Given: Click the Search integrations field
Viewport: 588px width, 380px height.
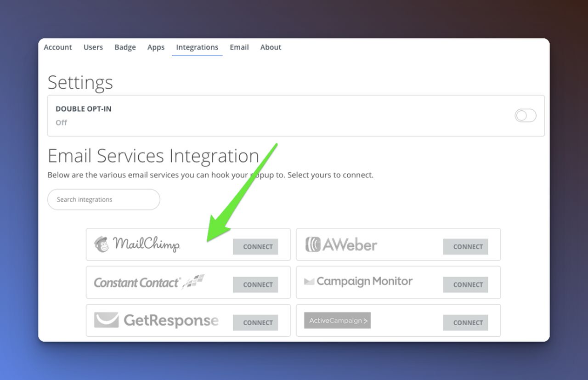Looking at the screenshot, I should point(104,199).
